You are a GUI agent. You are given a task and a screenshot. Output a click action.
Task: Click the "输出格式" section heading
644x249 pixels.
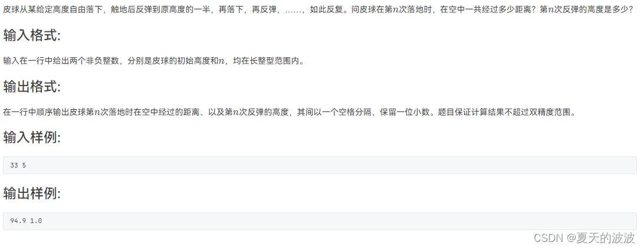[32, 87]
